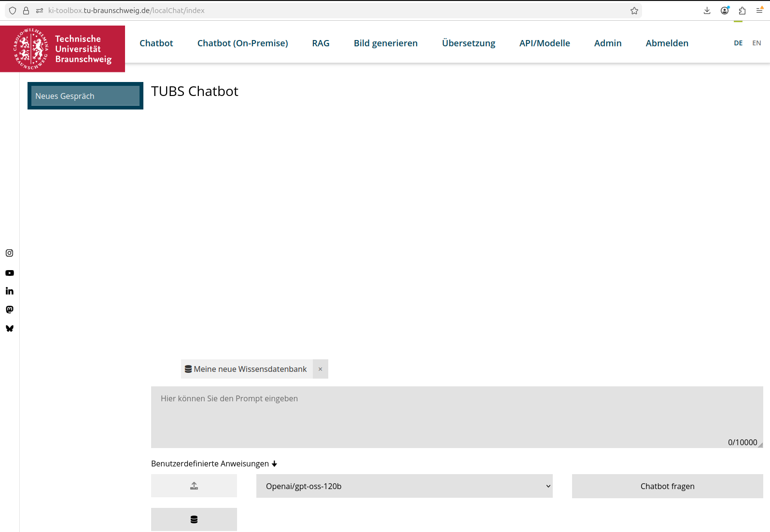Focus the prompt text input area

click(456, 417)
